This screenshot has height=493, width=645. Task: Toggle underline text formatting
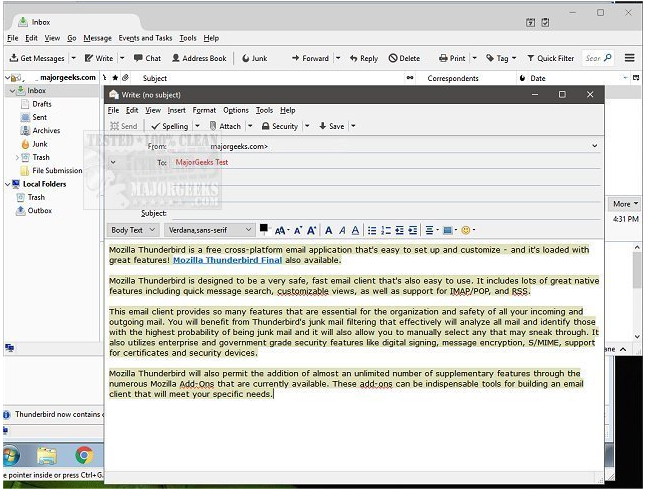[x=355, y=230]
